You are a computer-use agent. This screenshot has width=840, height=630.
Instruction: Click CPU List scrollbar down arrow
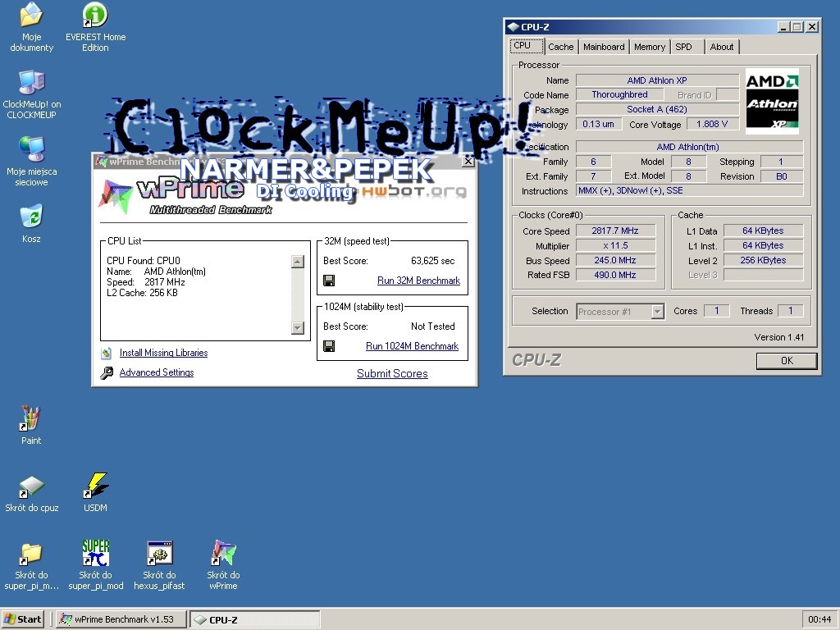(298, 328)
